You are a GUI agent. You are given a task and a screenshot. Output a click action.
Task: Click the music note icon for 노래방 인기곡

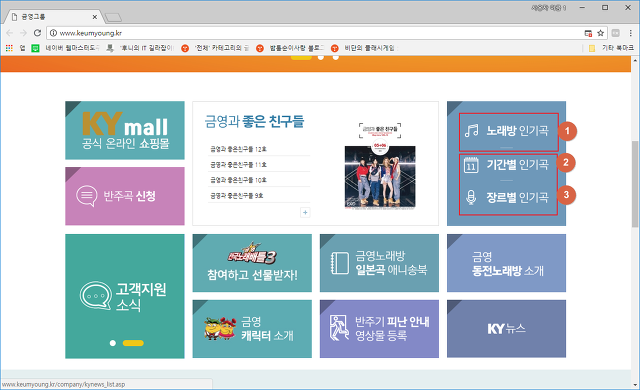coord(471,131)
